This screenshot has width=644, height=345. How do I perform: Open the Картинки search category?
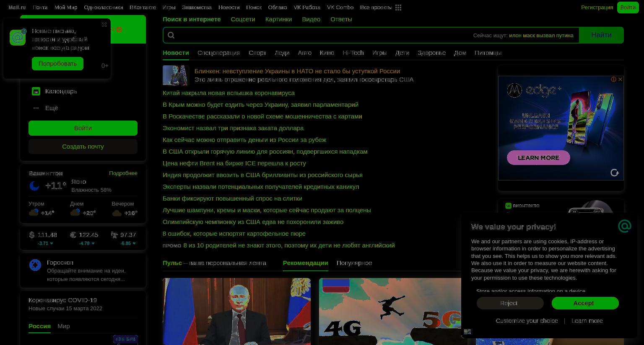278,19
